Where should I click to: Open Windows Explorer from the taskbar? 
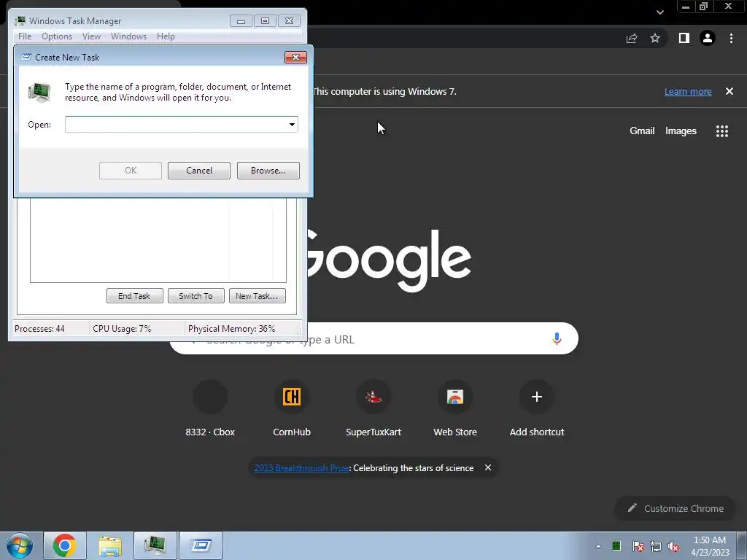coord(110,545)
